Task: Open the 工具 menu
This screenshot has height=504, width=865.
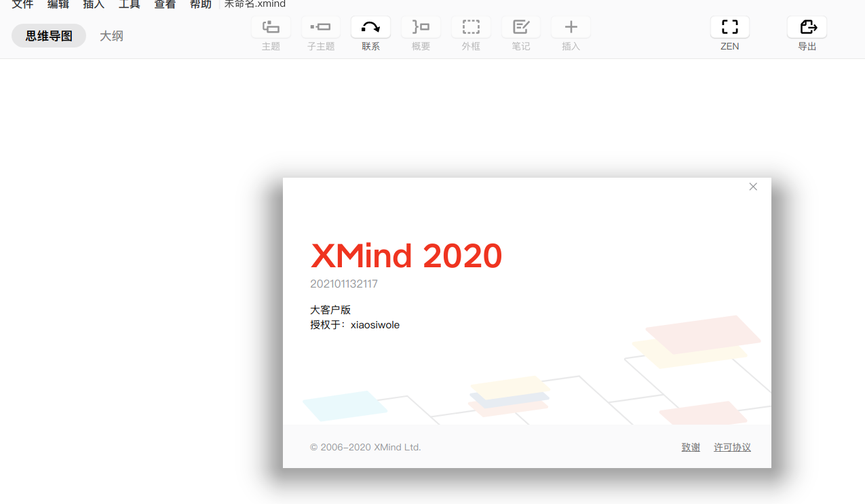Action: tap(129, 4)
